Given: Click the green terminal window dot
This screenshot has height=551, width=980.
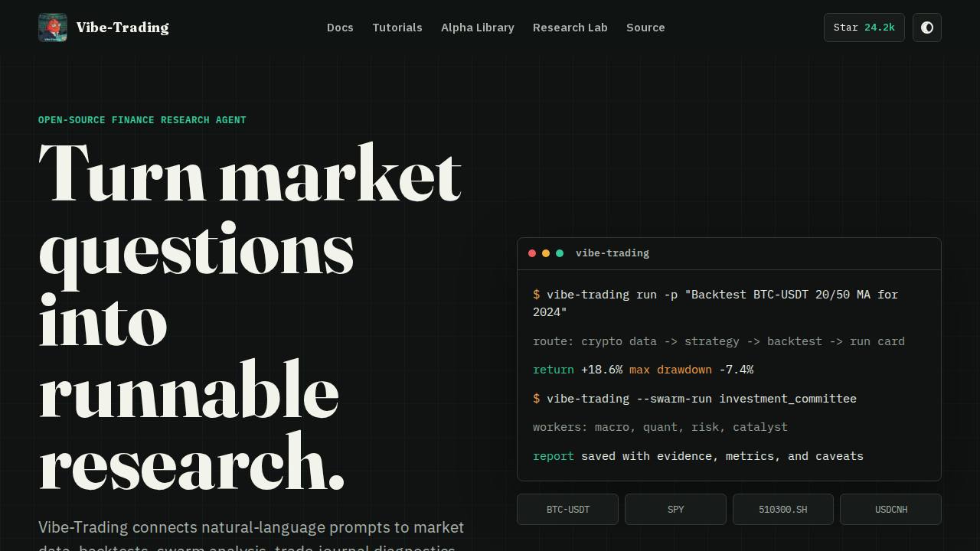Looking at the screenshot, I should click(560, 253).
